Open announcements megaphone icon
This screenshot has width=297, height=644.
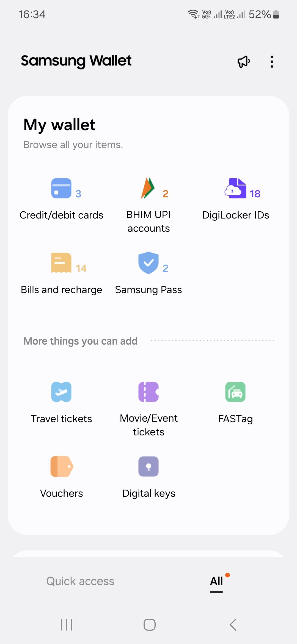pyautogui.click(x=244, y=61)
